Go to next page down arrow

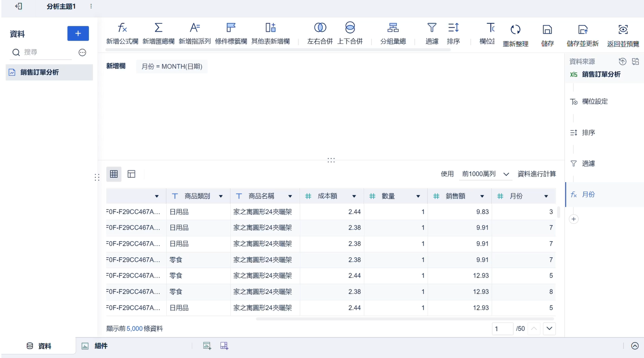point(549,329)
